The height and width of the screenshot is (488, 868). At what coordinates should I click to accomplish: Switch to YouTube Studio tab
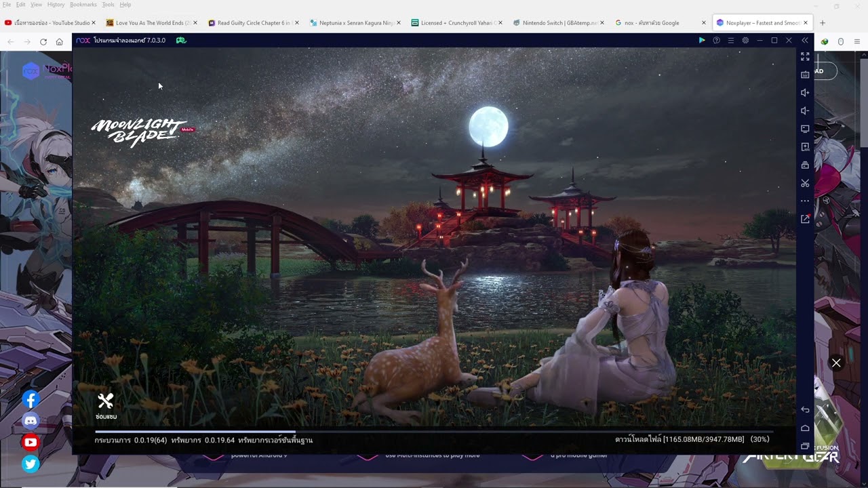coord(50,23)
